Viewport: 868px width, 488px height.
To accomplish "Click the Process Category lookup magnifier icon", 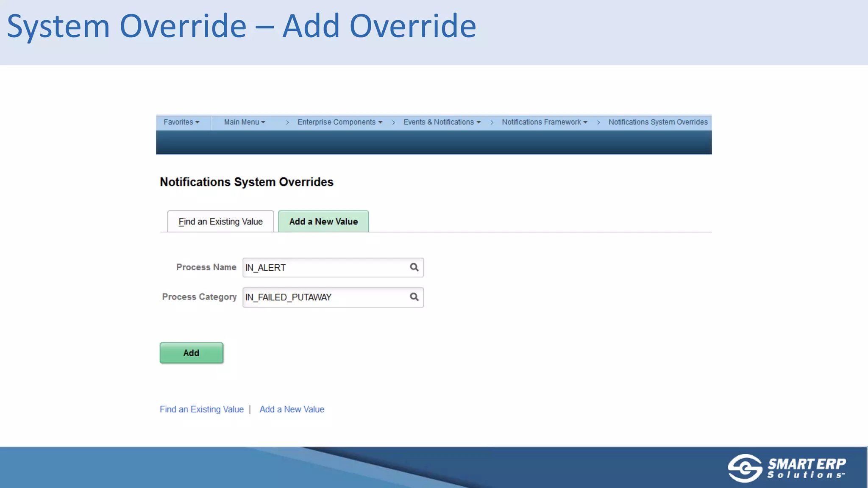I will coord(414,297).
